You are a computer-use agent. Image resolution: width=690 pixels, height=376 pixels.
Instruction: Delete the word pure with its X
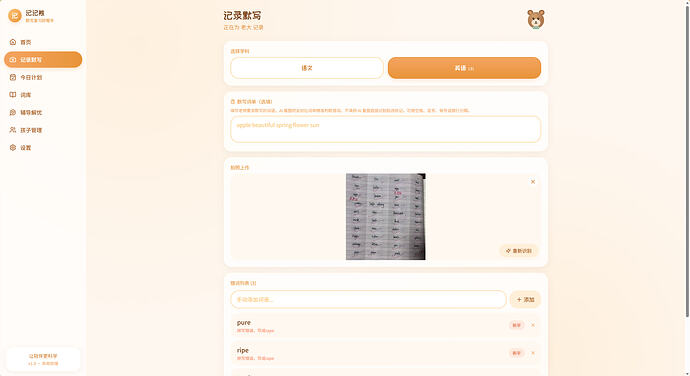point(533,325)
